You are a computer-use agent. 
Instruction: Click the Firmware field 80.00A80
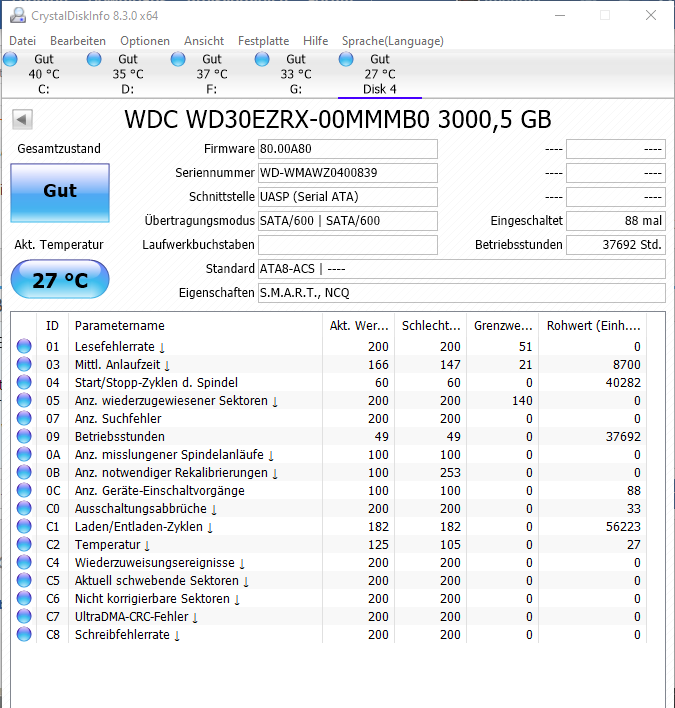point(348,149)
